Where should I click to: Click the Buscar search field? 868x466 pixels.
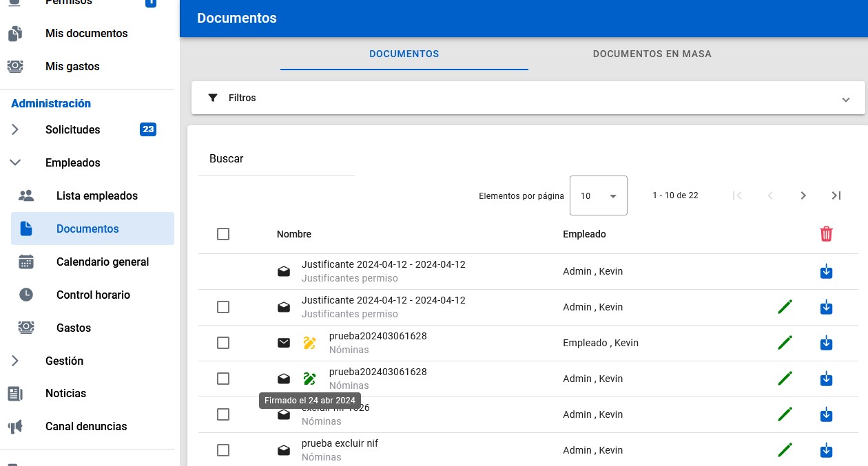(276, 159)
